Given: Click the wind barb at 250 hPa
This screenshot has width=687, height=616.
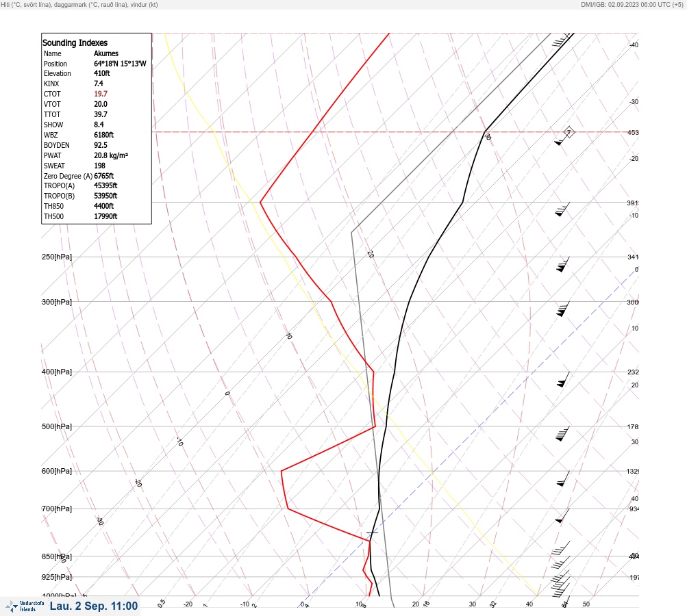Looking at the screenshot, I should 563,264.
